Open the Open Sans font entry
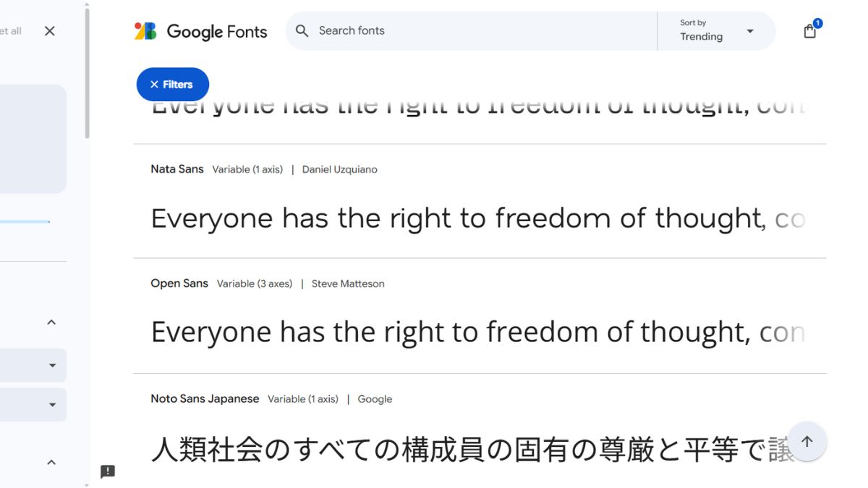Viewport: 868px width, 488px height. coord(179,283)
